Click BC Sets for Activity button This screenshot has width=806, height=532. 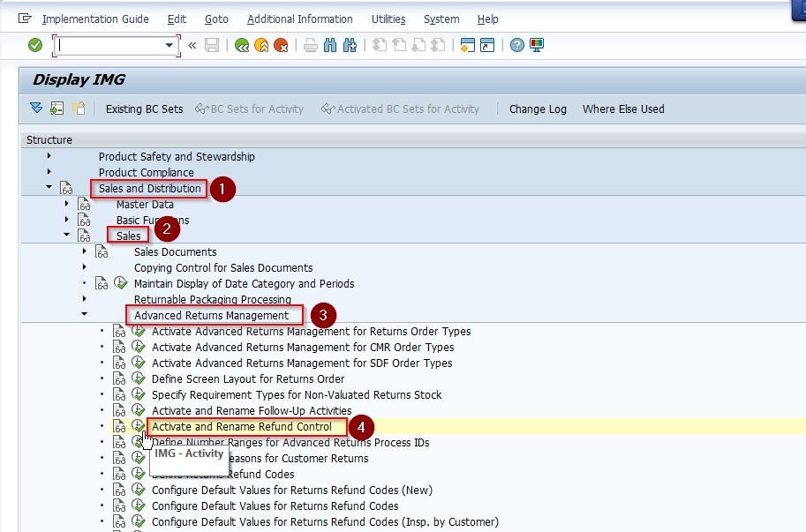[249, 109]
